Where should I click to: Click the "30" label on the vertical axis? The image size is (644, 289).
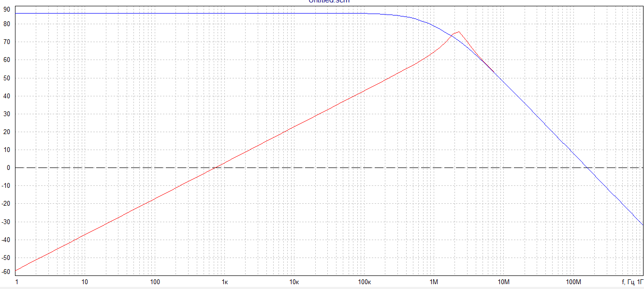[6, 114]
